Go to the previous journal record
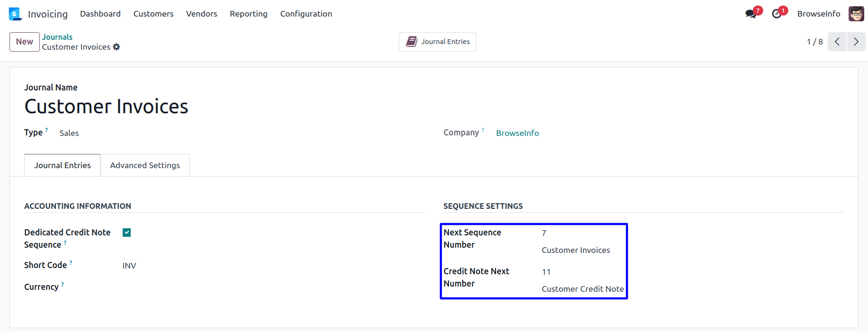Image resolution: width=868 pixels, height=332 pixels. coord(837,42)
